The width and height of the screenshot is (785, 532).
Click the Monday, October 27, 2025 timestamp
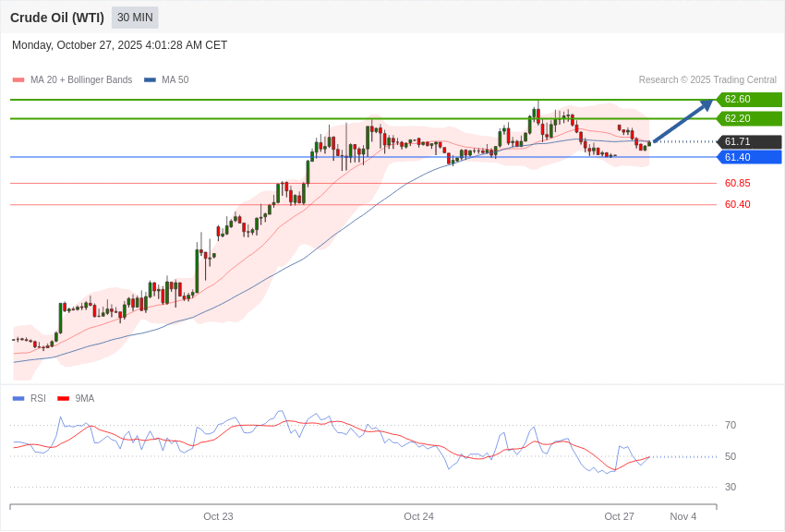[119, 45]
